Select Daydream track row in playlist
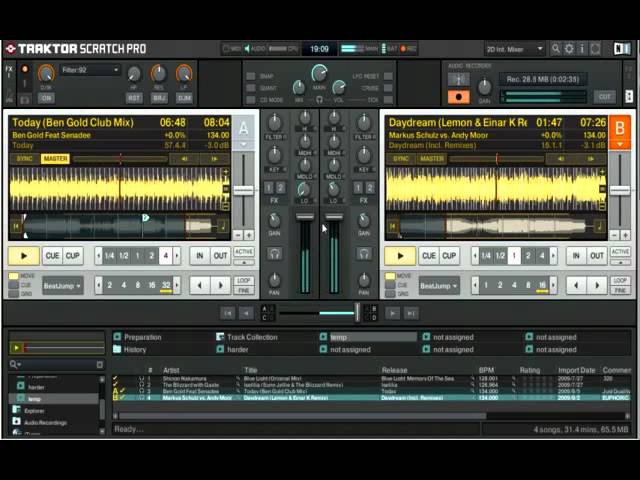 pos(370,398)
